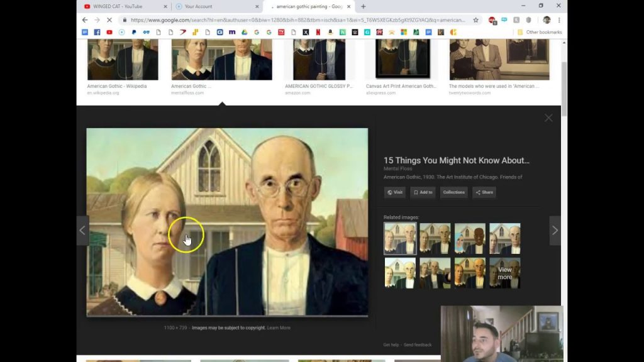Open the black X bookmark icon
The height and width of the screenshot is (362, 644).
point(306,32)
